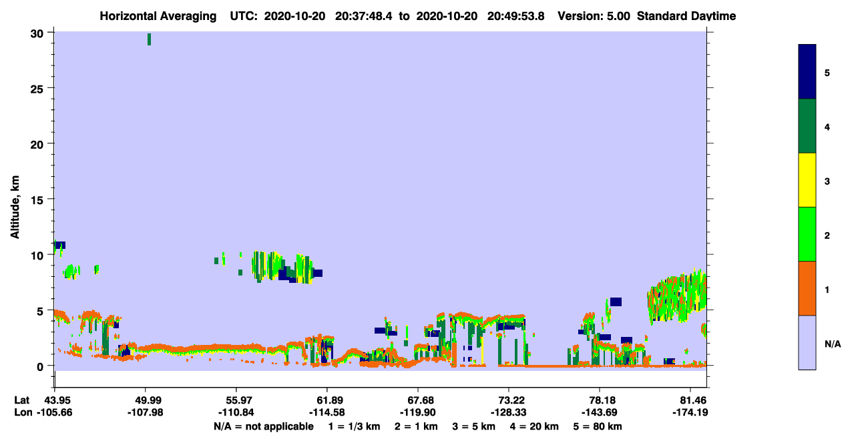Click the y-axis tick label 20
The height and width of the screenshot is (445, 868).
38,144
